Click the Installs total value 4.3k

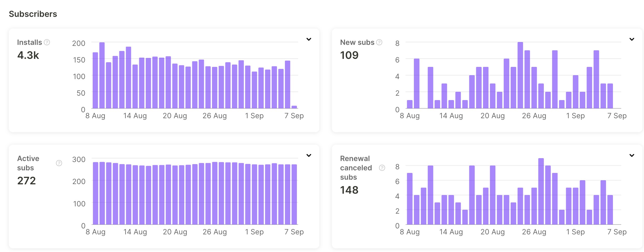(28, 55)
